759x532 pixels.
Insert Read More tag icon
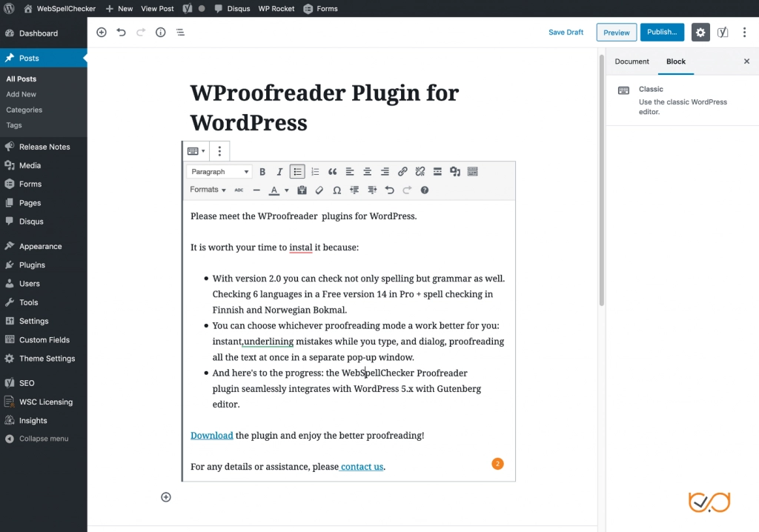[x=437, y=171]
